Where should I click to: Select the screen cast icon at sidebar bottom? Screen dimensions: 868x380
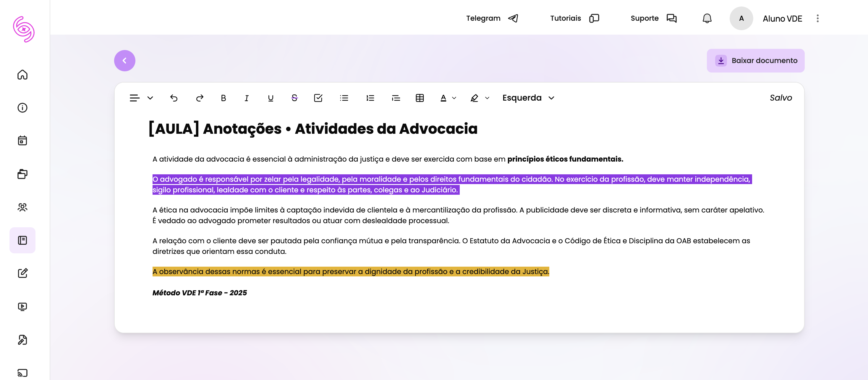tap(22, 373)
